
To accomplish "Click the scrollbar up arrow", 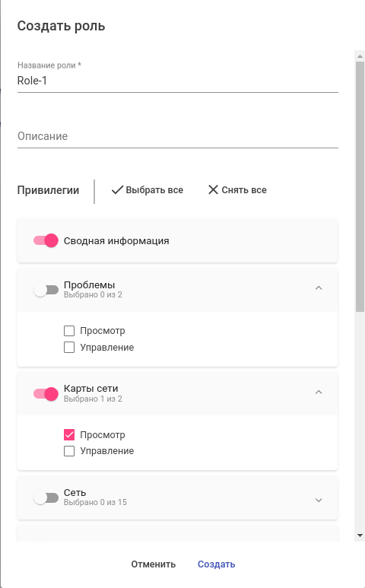I will [360, 56].
